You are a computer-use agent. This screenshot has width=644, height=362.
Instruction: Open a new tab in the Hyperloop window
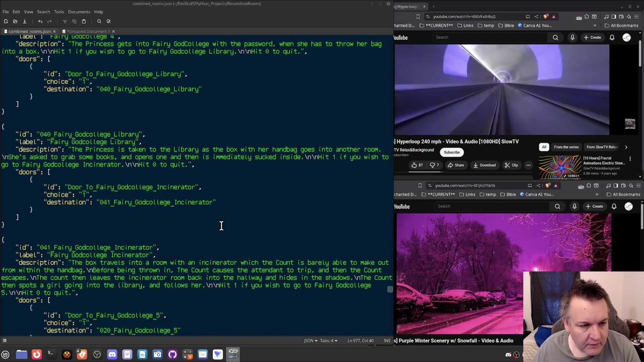coord(433,7)
